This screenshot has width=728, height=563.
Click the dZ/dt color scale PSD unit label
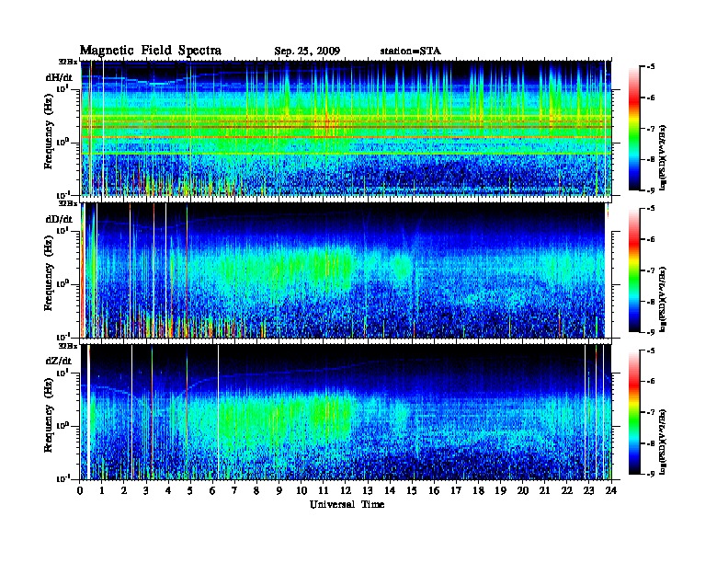[x=663, y=442]
